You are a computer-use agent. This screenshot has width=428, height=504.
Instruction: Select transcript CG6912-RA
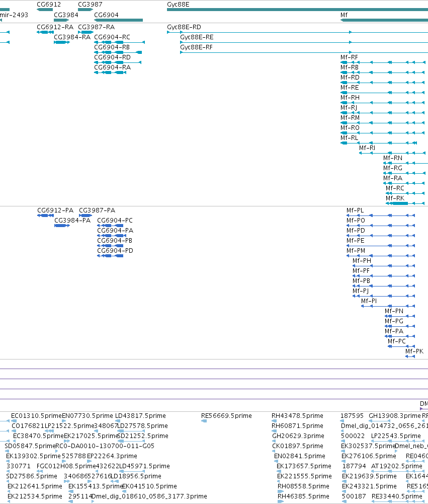point(55,27)
